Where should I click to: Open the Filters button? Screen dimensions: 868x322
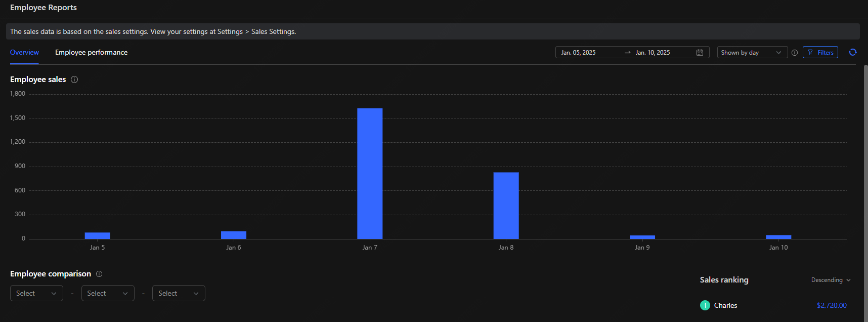(x=820, y=53)
